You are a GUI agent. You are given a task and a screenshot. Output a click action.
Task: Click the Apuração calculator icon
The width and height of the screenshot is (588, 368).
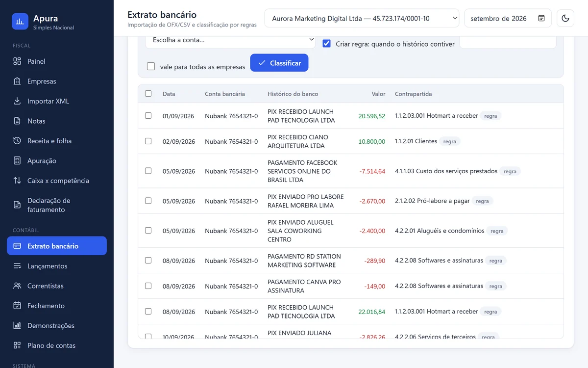pyautogui.click(x=17, y=161)
